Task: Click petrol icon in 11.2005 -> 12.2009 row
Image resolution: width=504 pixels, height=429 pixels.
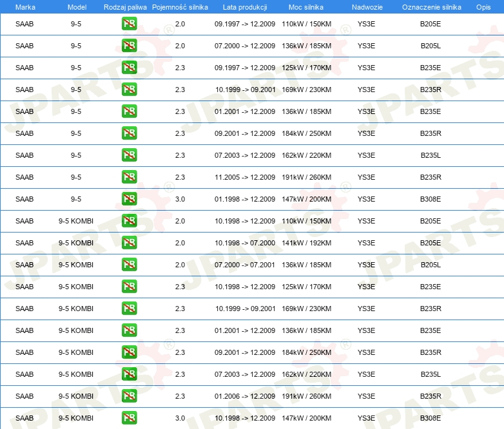Action: 129,176
